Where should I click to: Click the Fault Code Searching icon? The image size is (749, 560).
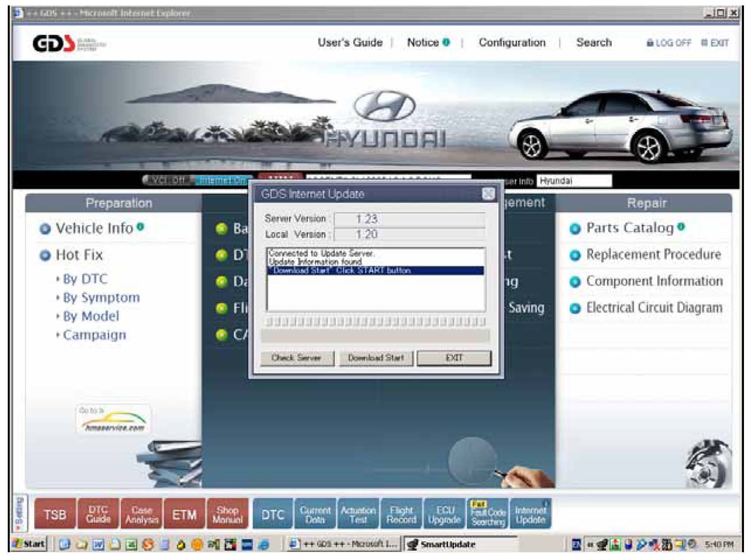click(x=488, y=515)
